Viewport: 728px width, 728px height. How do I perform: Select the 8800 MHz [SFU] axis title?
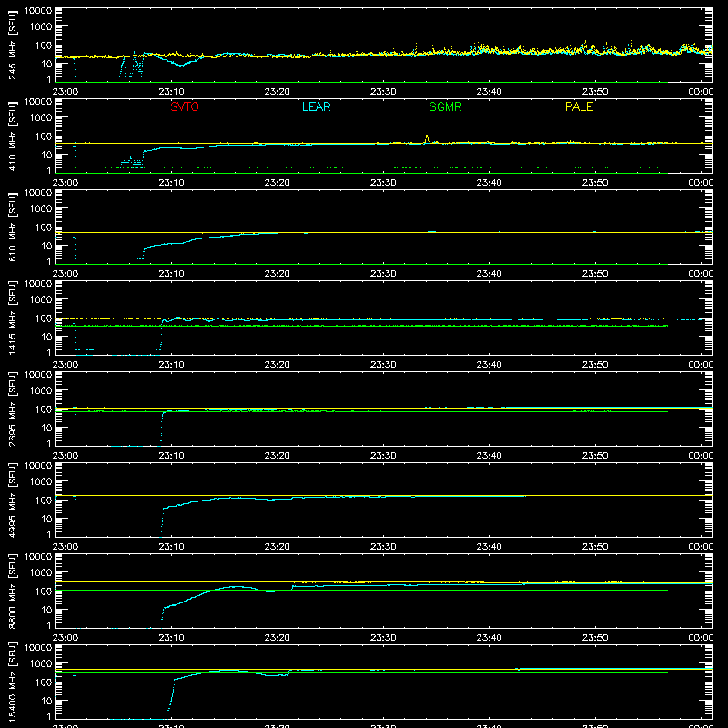pos(13,591)
